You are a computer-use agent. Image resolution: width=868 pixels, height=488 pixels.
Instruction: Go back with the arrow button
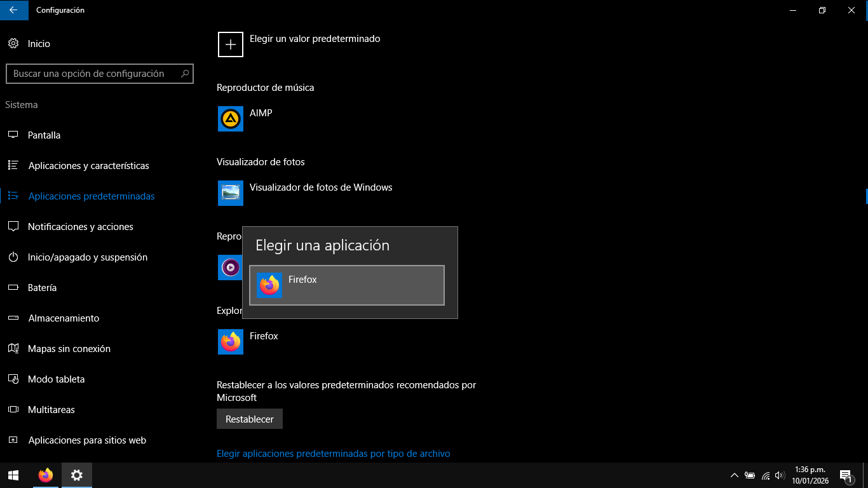pos(13,10)
